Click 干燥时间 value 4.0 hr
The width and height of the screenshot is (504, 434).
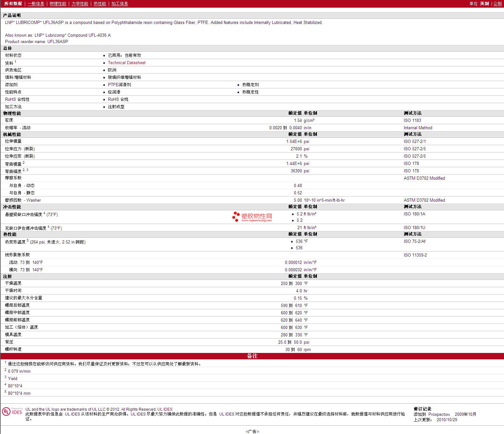[302, 291]
